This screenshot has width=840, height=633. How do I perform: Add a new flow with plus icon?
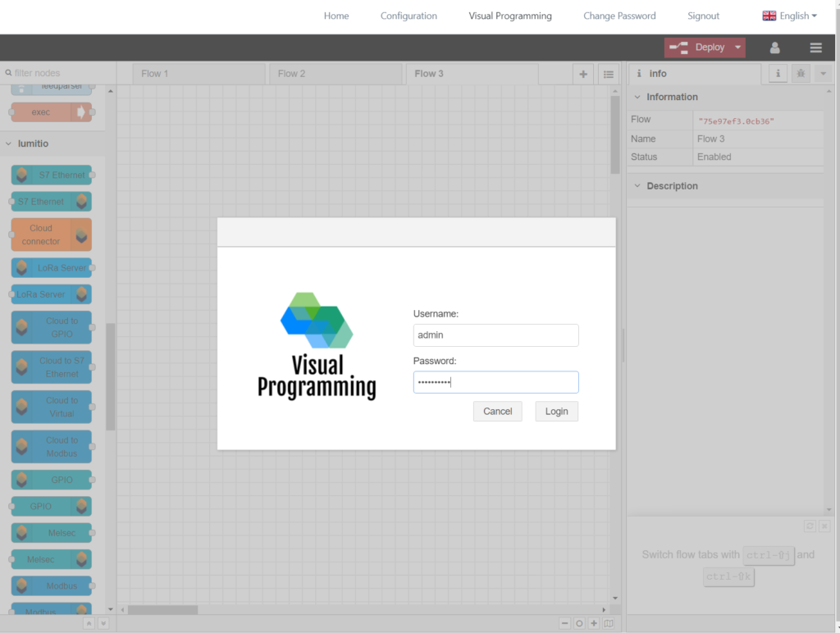pos(583,75)
